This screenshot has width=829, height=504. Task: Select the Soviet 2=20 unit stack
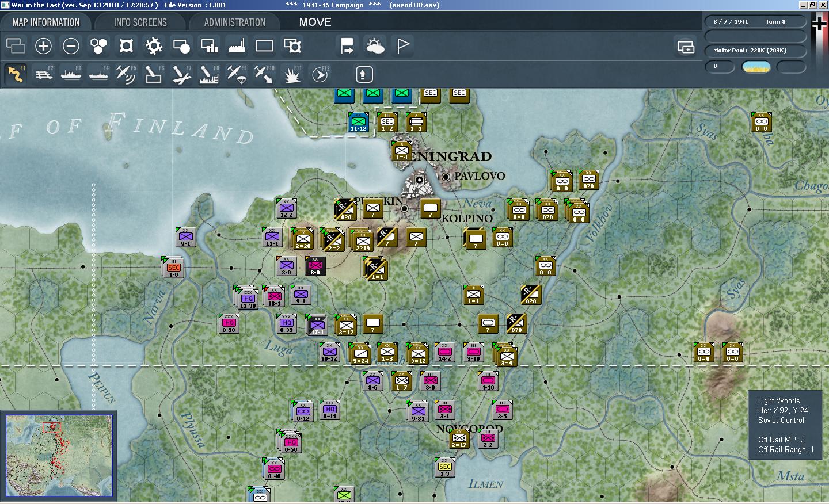coord(302,239)
